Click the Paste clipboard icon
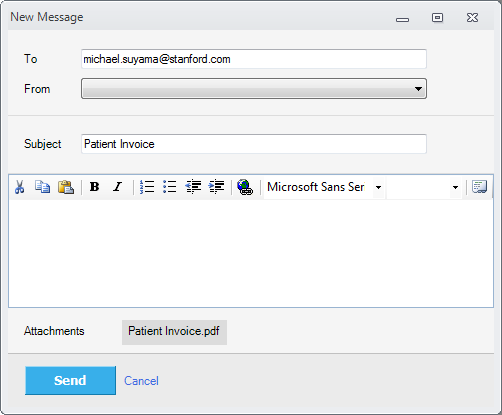The image size is (502, 415). pos(66,187)
